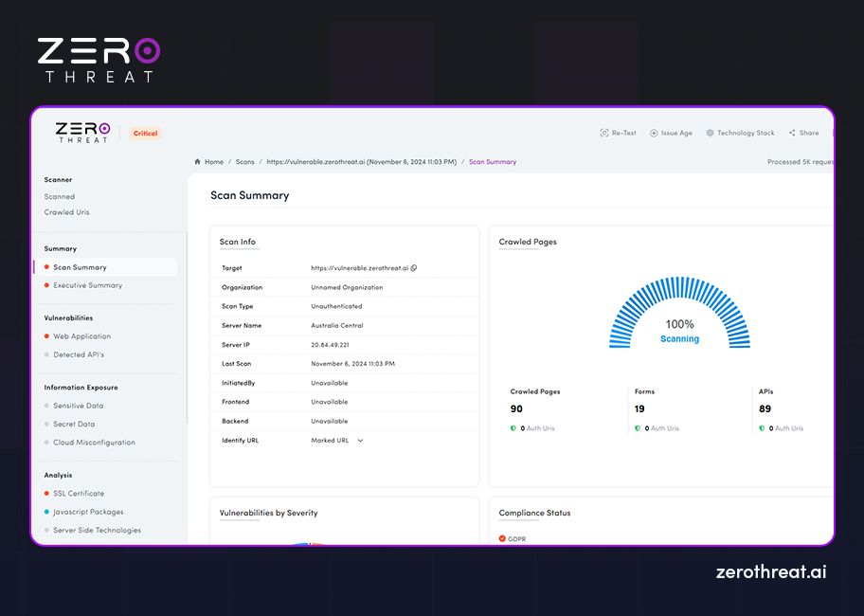Click the Scans breadcrumb link

(244, 161)
